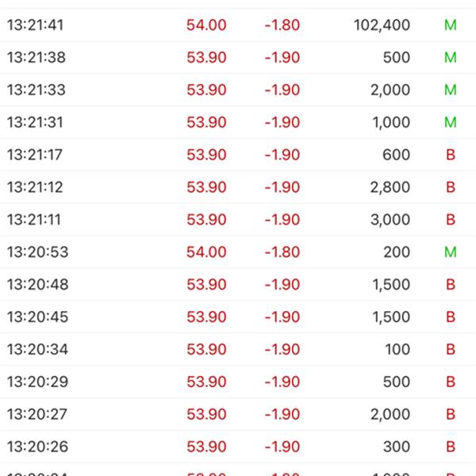
Task: Click the 2,800 volume value
Action: (x=390, y=188)
